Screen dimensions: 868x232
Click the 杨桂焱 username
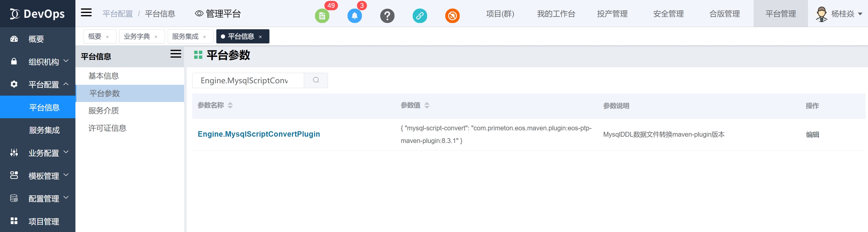pyautogui.click(x=843, y=14)
